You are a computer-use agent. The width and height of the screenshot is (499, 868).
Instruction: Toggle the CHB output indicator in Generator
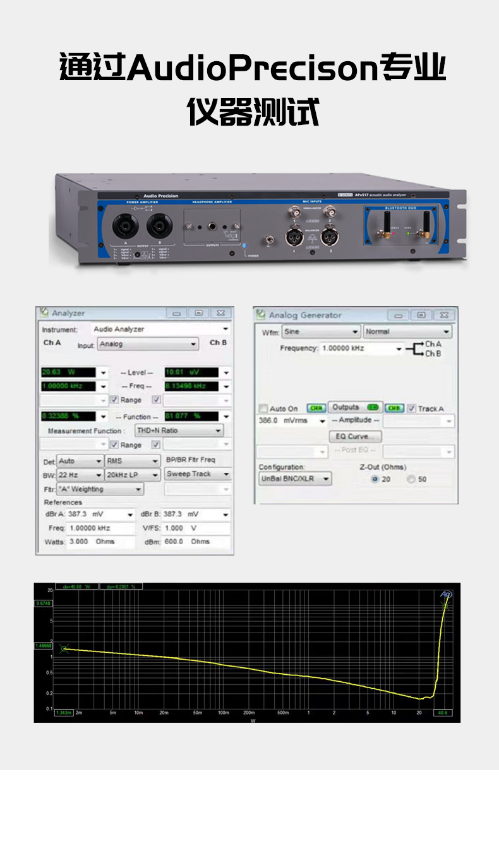pyautogui.click(x=394, y=408)
